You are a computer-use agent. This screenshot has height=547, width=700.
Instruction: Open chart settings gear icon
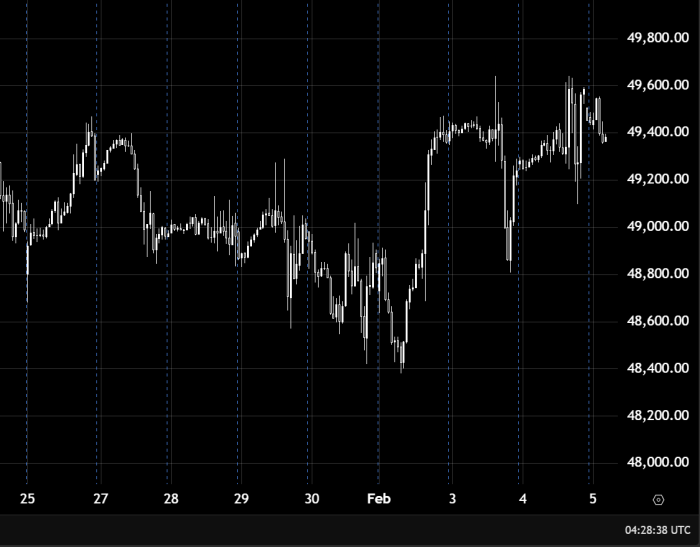click(658, 499)
